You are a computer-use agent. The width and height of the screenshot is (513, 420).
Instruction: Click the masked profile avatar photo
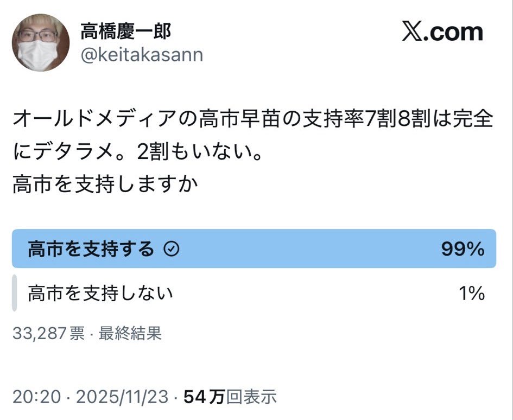(42, 44)
